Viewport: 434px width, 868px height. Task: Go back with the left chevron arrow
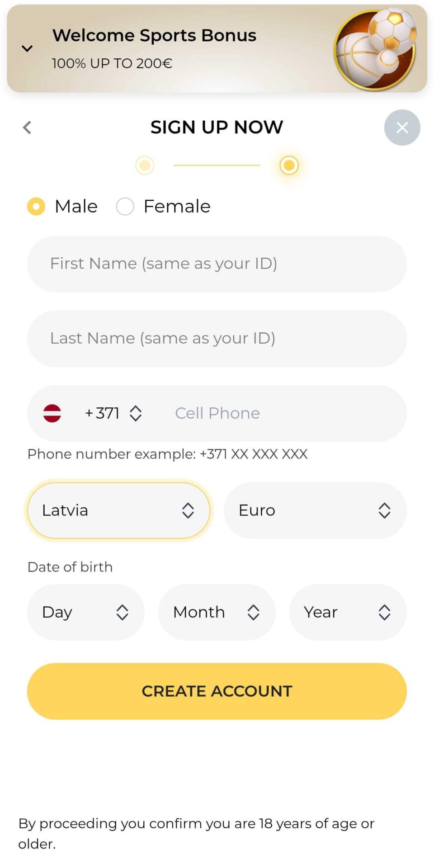click(x=27, y=127)
